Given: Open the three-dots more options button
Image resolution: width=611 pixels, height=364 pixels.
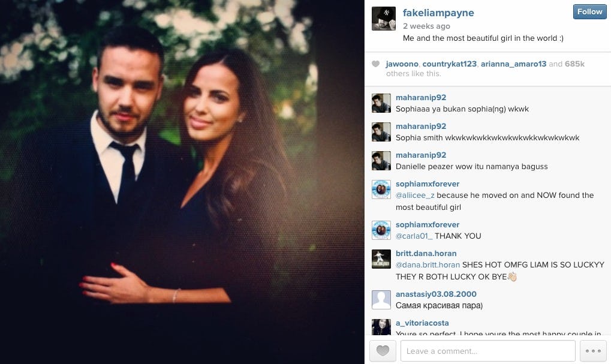Looking at the screenshot, I should coord(593,351).
